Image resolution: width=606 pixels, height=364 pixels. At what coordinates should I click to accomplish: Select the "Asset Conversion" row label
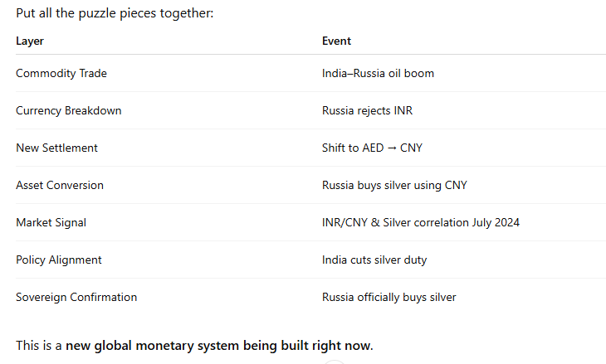(x=60, y=185)
